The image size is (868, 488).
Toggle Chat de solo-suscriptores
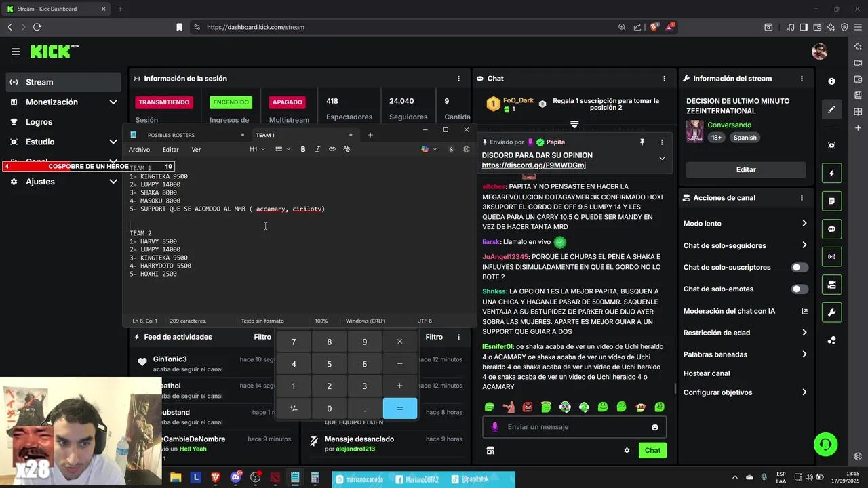click(800, 268)
